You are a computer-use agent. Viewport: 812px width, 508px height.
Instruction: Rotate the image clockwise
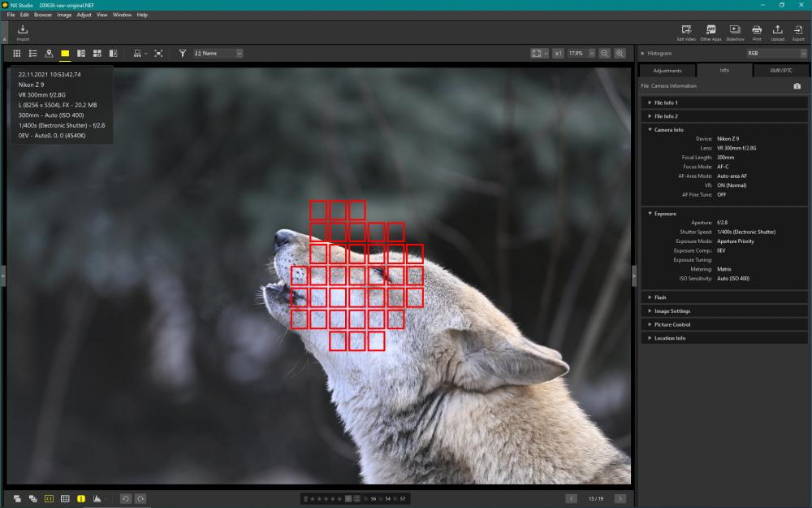tap(140, 499)
